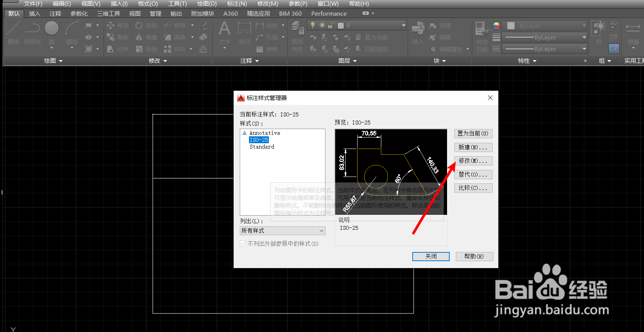This screenshot has width=644, height=332.
Task: Click the Mirror (镜像) tool icon
Action: pyautogui.click(x=139, y=37)
